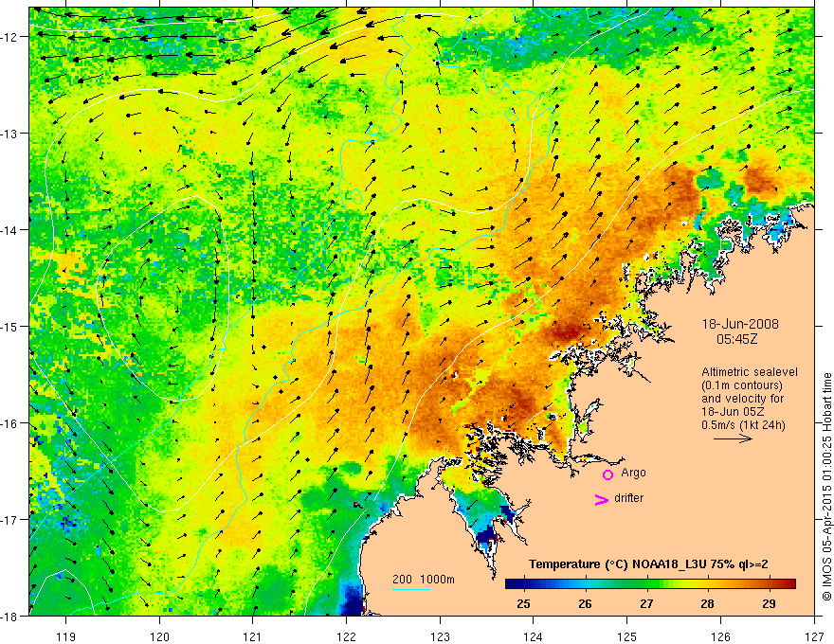This screenshot has height=644, width=834.
Task: Click the latitude axis label -14
Action: coord(9,230)
